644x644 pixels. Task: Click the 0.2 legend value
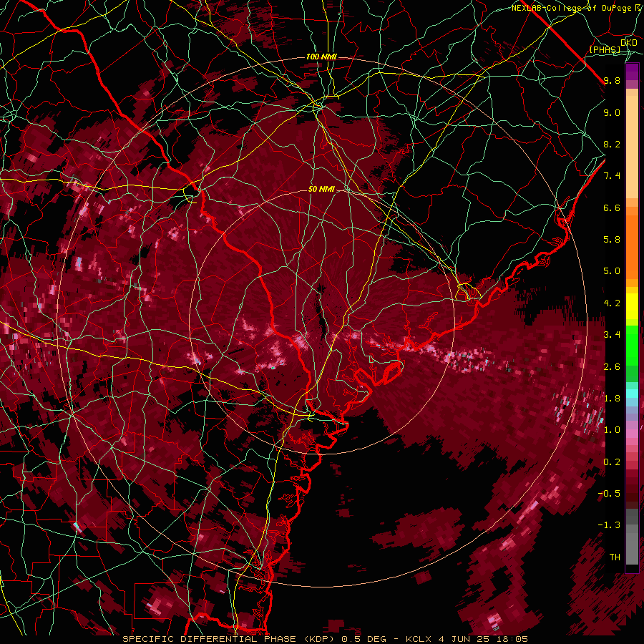click(x=612, y=462)
